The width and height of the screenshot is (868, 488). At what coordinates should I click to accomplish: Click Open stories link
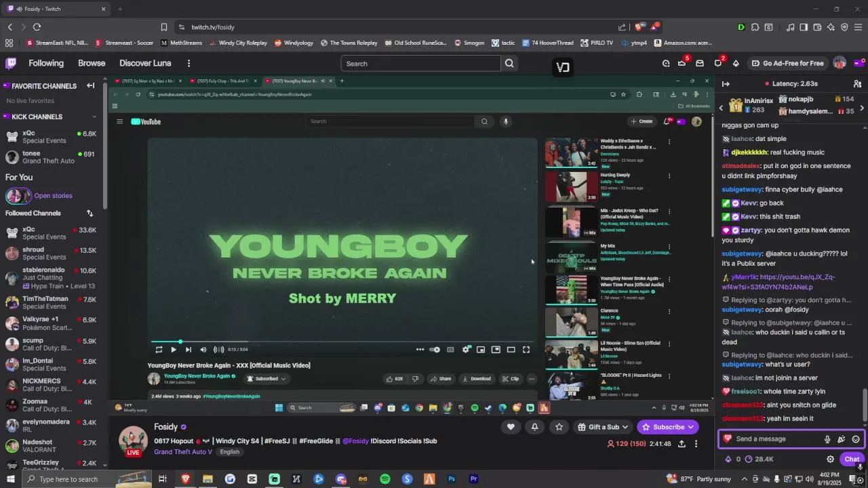pos(53,196)
